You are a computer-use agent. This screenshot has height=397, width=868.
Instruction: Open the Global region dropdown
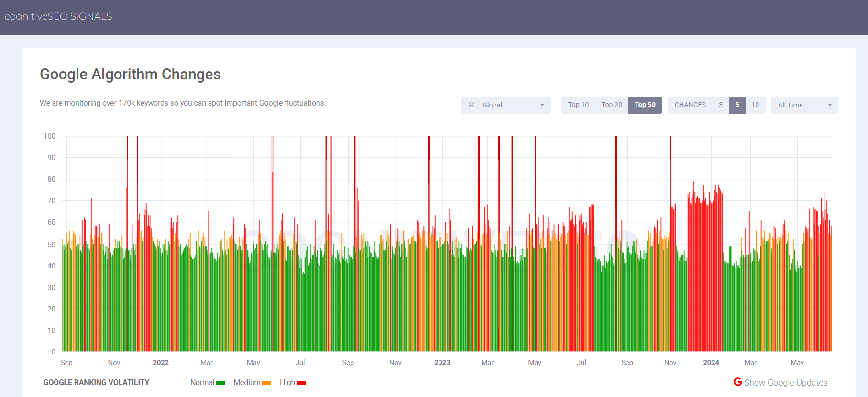click(505, 105)
